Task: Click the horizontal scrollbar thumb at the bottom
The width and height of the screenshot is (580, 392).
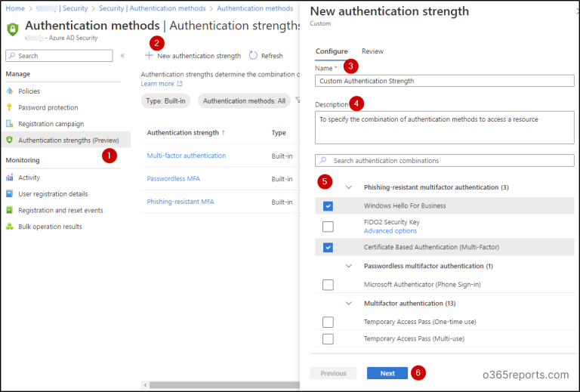Action: (224, 385)
